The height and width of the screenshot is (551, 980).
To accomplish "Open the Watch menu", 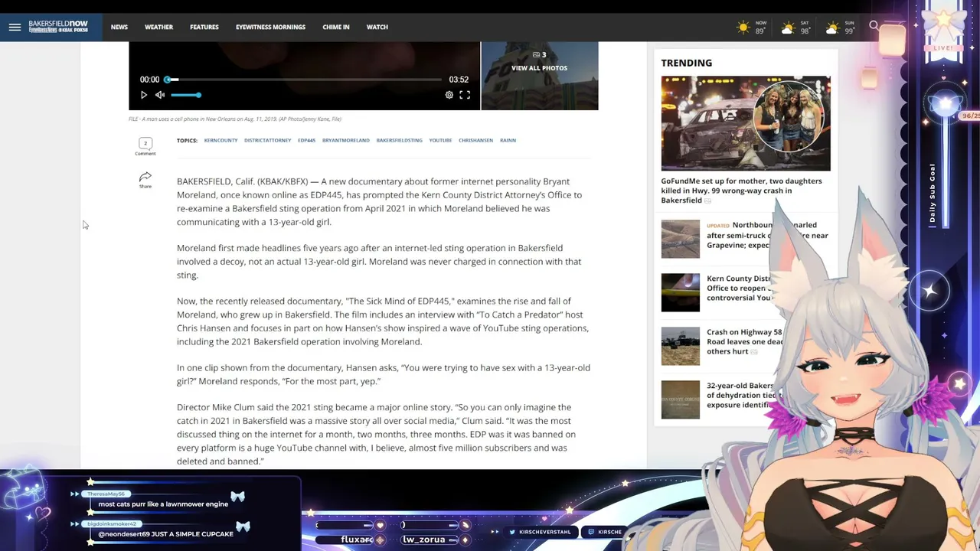I will tap(377, 27).
